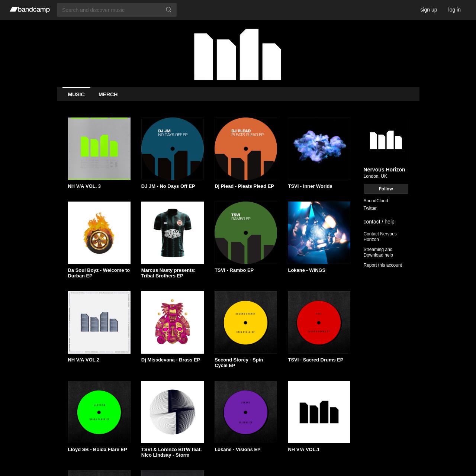Click 'TSVI & Lorenzo BITW feat. Nico Lindsay - Storm' title
This screenshot has width=476, height=476.
(171, 452)
